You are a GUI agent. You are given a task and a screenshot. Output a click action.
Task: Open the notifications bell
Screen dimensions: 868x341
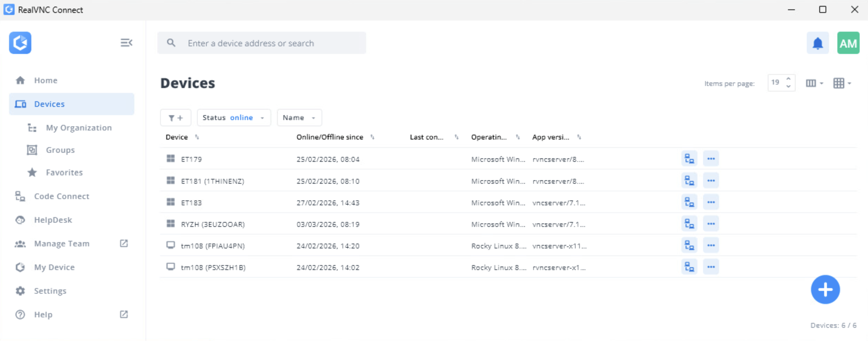click(x=817, y=43)
